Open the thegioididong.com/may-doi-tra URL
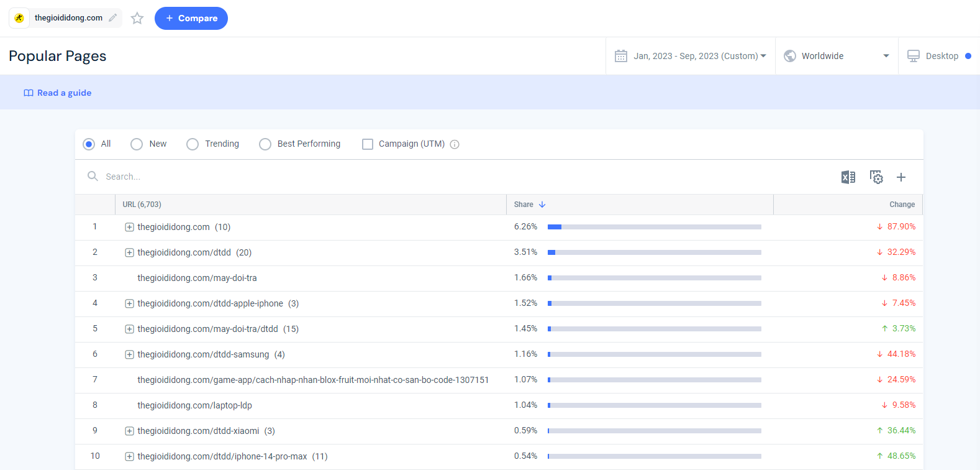 (x=197, y=278)
